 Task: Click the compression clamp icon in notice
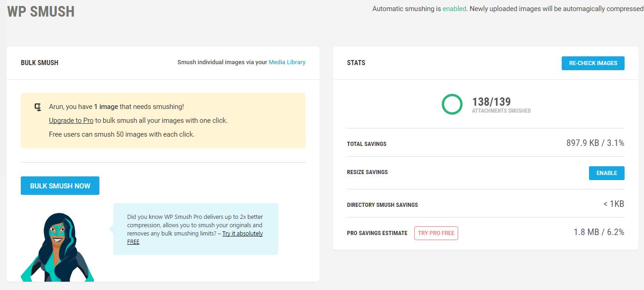click(x=38, y=107)
